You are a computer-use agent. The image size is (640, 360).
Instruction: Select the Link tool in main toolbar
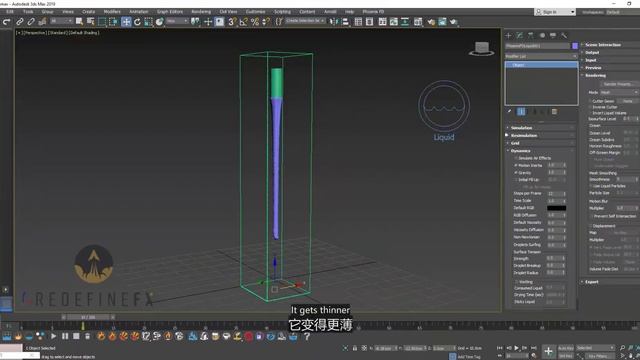coord(20,22)
